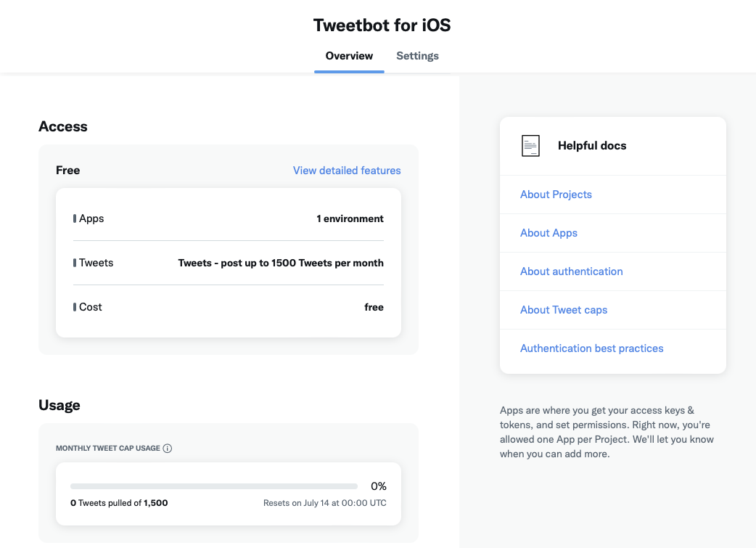Open the About Apps doc link
This screenshot has width=756, height=548.
[x=548, y=233]
